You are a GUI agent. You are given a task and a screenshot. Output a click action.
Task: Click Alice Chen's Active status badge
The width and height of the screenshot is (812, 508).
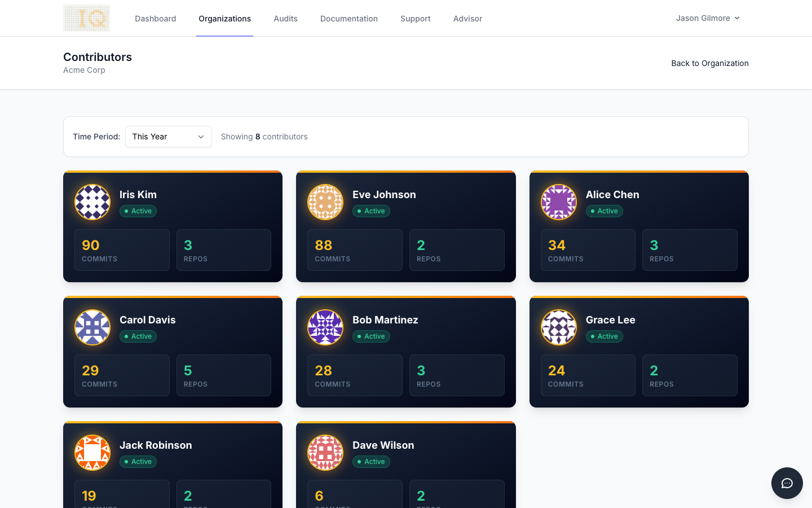604,211
